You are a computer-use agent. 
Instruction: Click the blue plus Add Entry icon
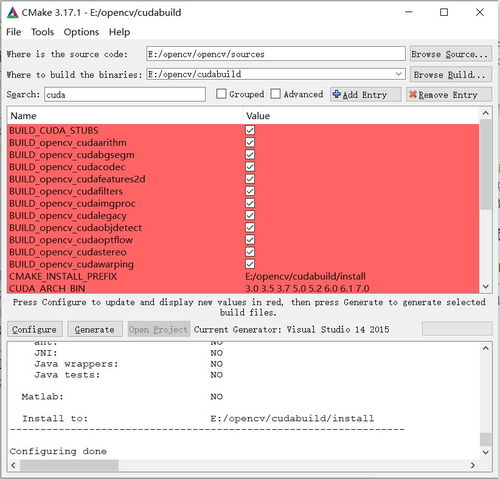337,95
